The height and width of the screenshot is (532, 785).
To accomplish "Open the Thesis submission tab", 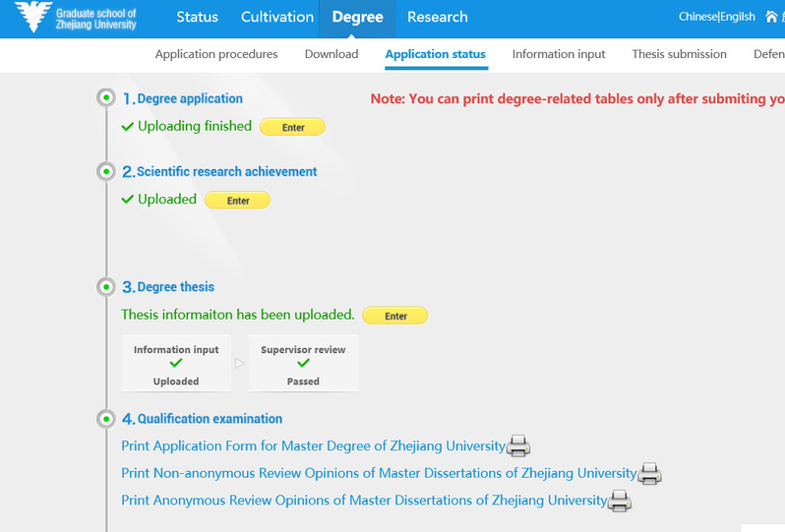I will click(x=679, y=54).
